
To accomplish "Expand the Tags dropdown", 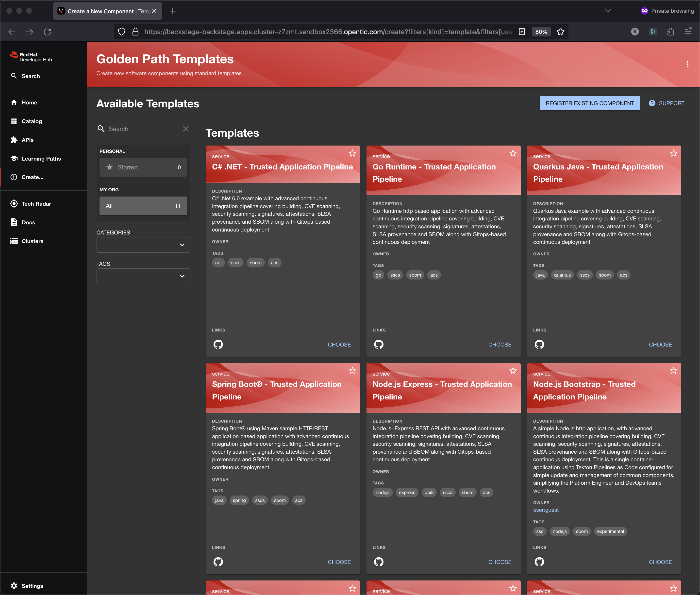I will 143,276.
